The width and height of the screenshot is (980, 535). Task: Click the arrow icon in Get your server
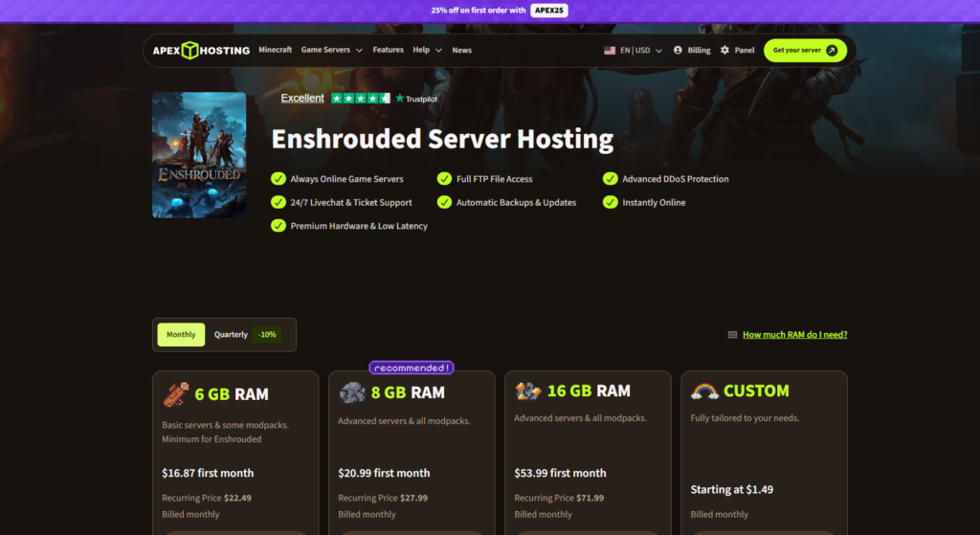[832, 51]
